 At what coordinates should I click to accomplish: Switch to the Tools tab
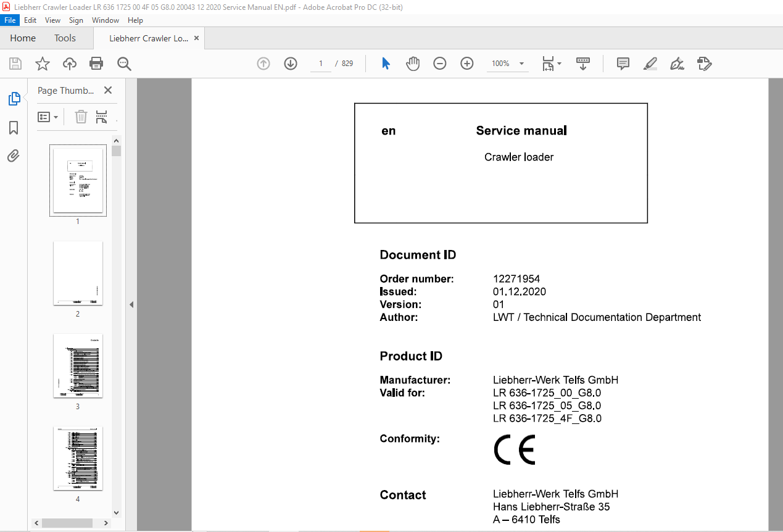[x=65, y=38]
